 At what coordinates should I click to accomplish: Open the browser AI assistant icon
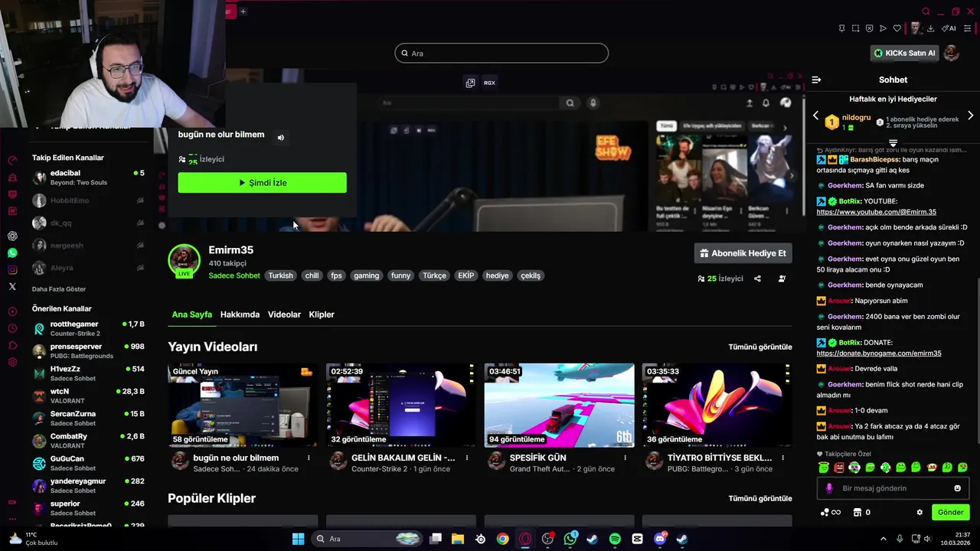[x=949, y=28]
